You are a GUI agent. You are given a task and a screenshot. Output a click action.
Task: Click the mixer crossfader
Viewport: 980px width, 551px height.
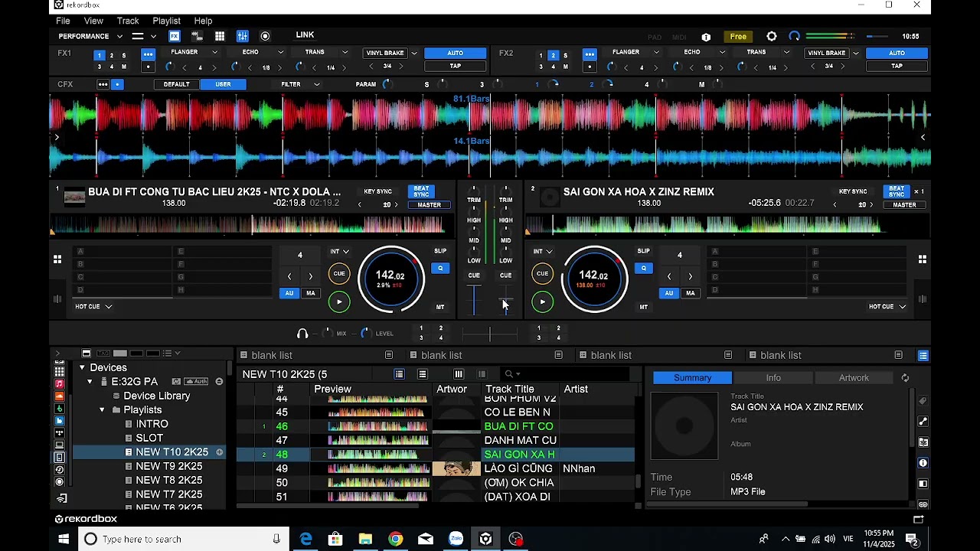490,334
